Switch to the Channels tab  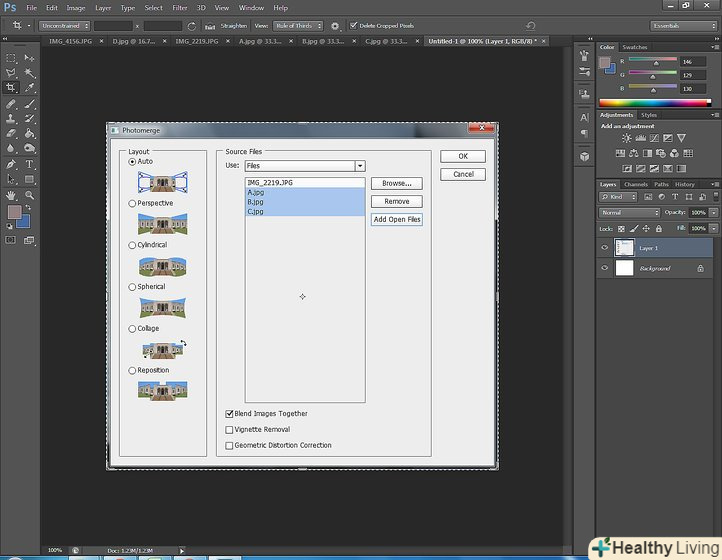636,184
